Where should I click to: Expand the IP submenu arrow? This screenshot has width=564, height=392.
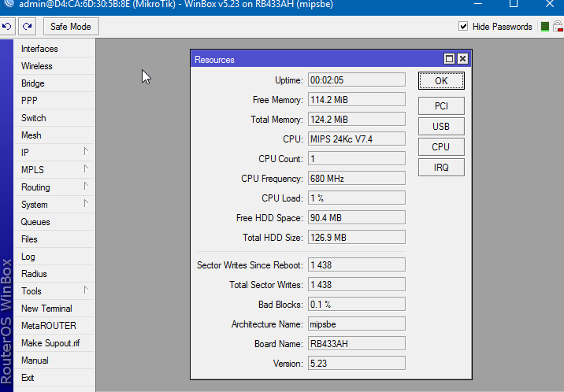86,151
